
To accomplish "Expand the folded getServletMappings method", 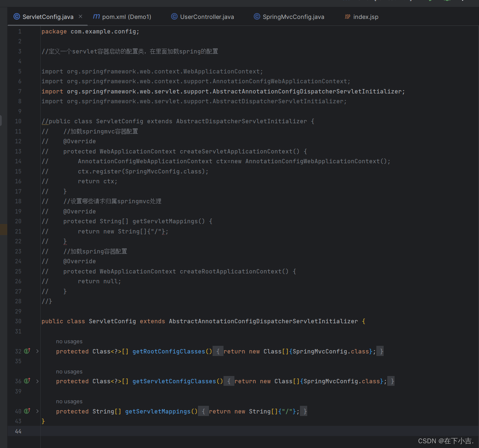I will point(37,411).
